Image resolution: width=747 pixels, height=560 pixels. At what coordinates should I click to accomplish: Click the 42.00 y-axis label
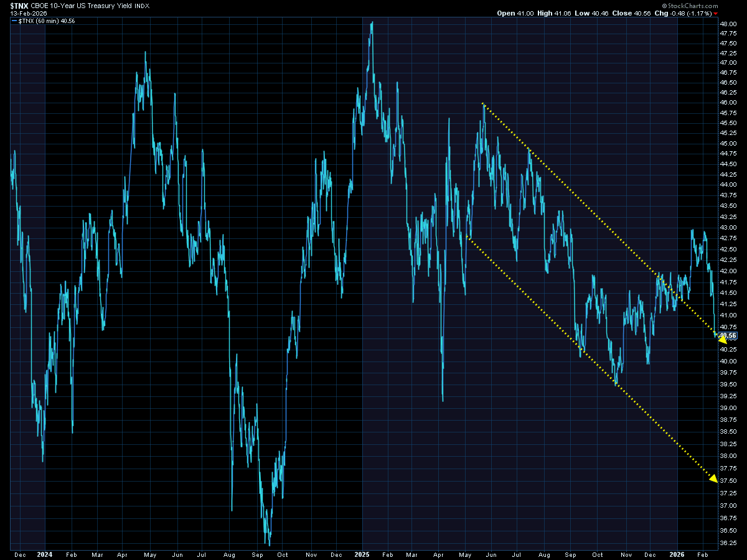click(729, 271)
